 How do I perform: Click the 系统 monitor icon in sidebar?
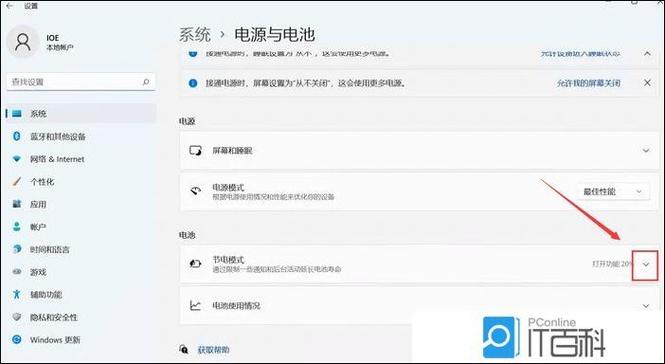tap(17, 114)
